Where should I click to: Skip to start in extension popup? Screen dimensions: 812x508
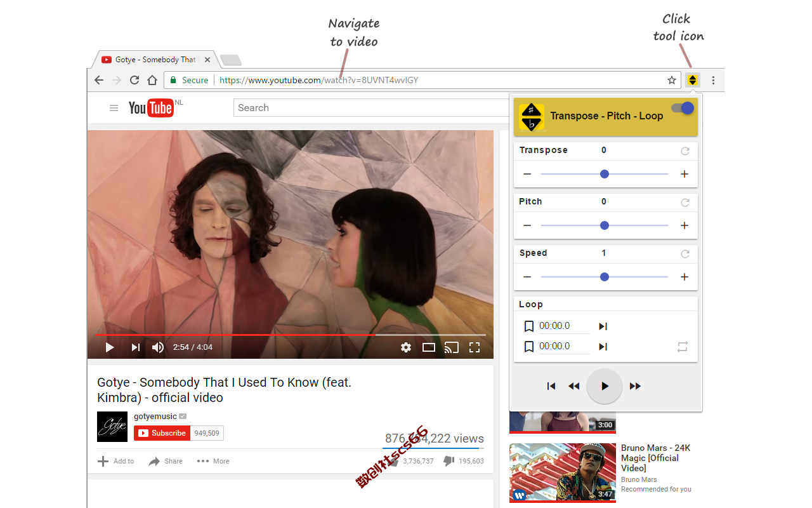pos(551,386)
